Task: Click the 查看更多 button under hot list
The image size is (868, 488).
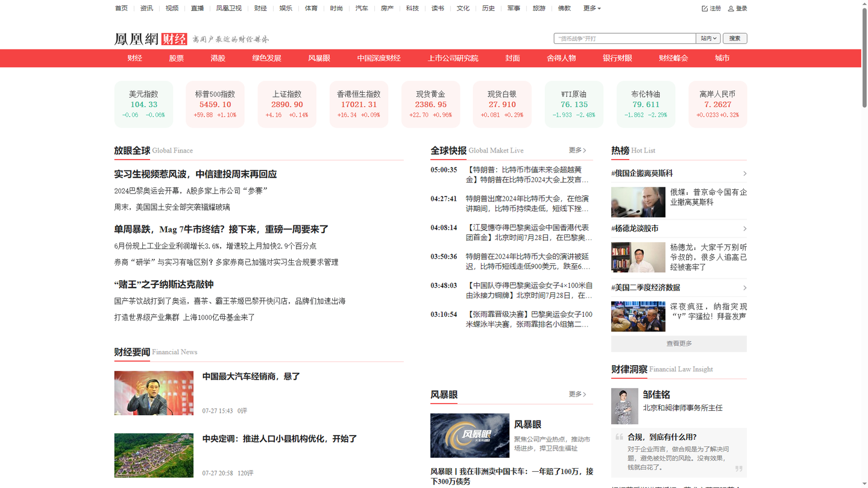Action: tap(679, 343)
